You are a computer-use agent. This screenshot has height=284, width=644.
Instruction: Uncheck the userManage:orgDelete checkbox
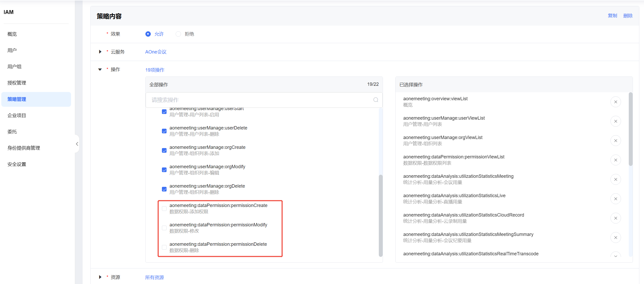(x=164, y=189)
